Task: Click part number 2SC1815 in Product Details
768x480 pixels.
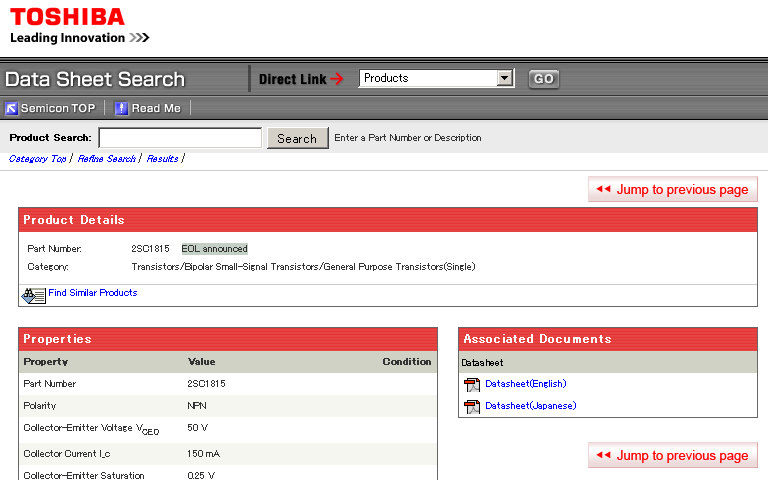Action: (x=150, y=249)
